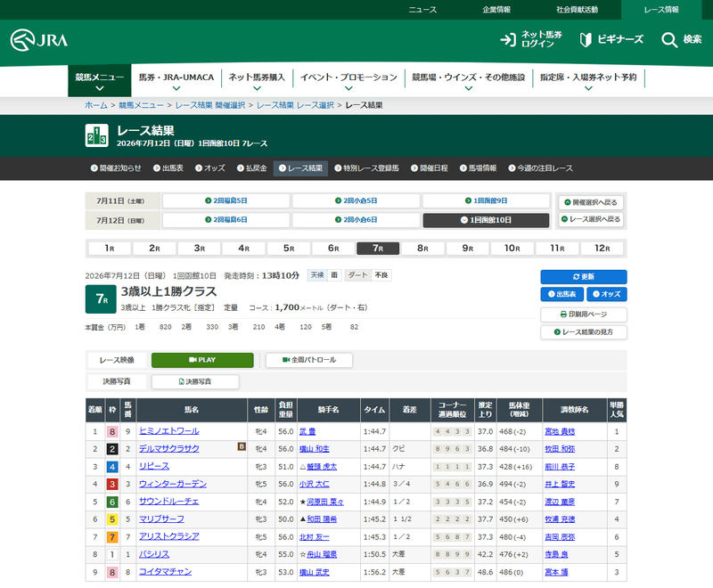Open horse ヒミノエトワール page

point(169,431)
